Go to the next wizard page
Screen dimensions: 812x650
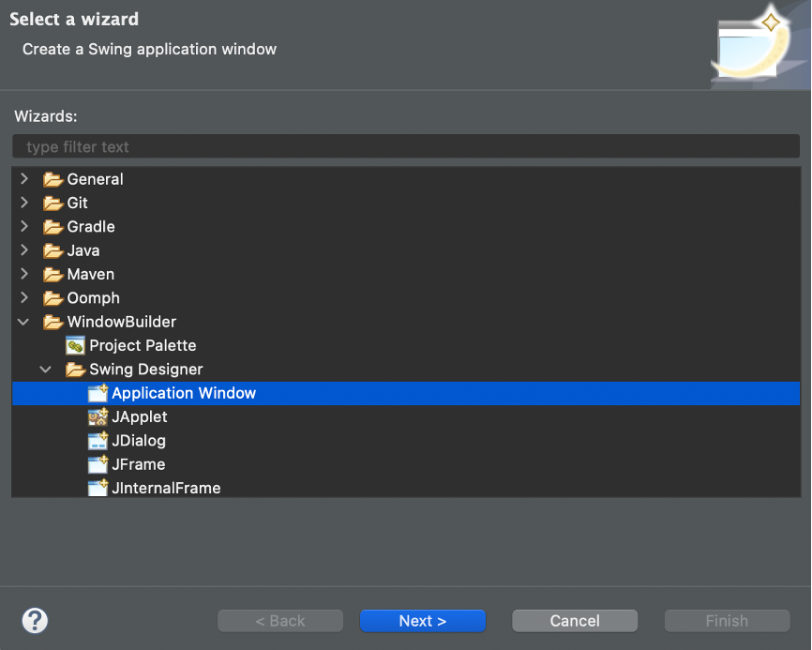click(423, 621)
